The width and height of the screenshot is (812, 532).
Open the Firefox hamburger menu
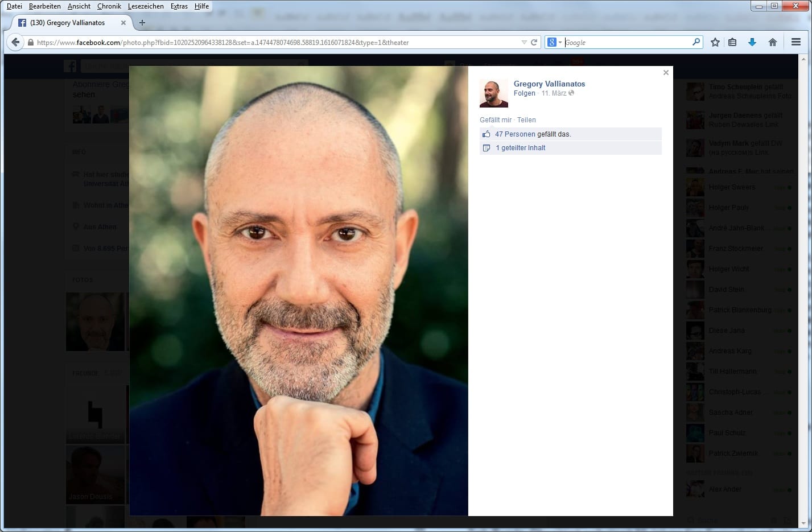coord(795,42)
